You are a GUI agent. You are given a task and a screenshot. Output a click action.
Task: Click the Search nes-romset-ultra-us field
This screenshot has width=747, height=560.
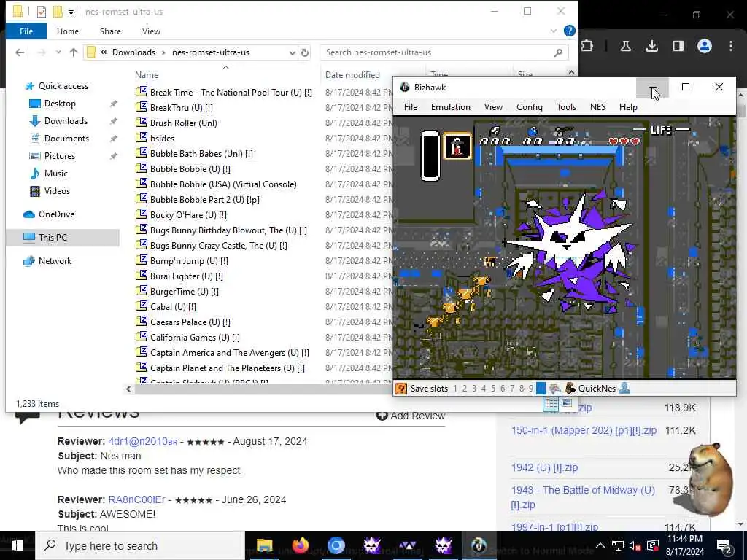click(436, 52)
